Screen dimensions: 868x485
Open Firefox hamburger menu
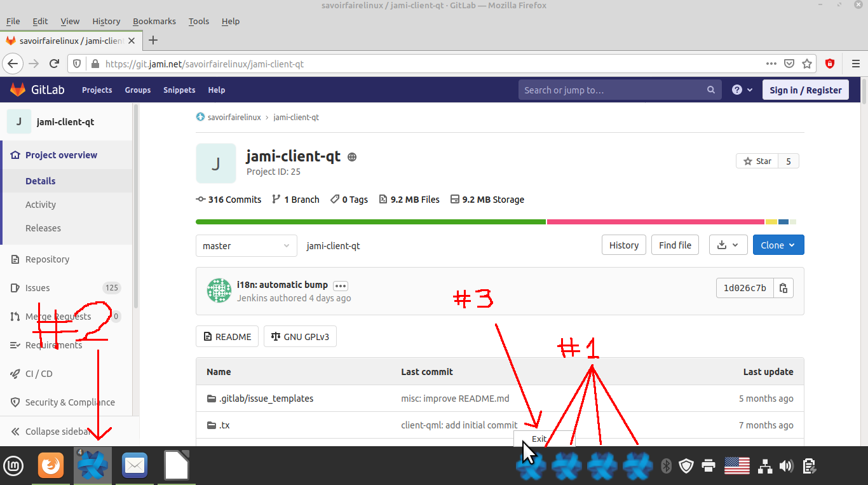pyautogui.click(x=855, y=64)
